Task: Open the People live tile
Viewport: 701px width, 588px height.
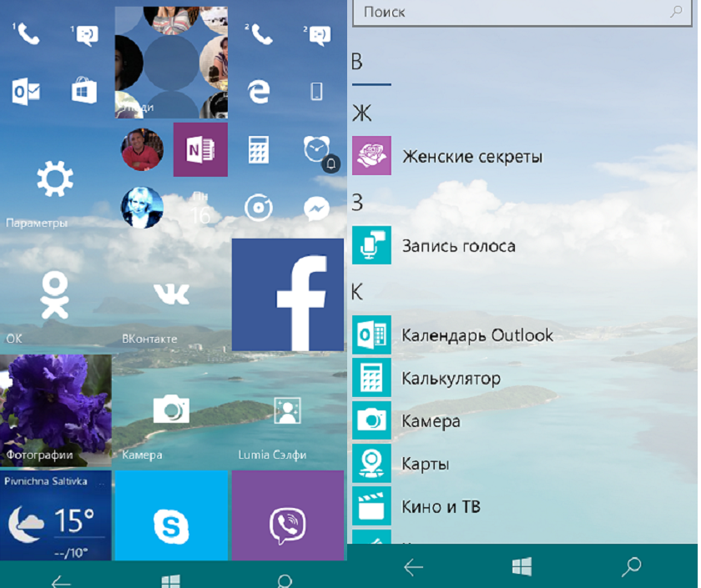Action: pyautogui.click(x=171, y=63)
